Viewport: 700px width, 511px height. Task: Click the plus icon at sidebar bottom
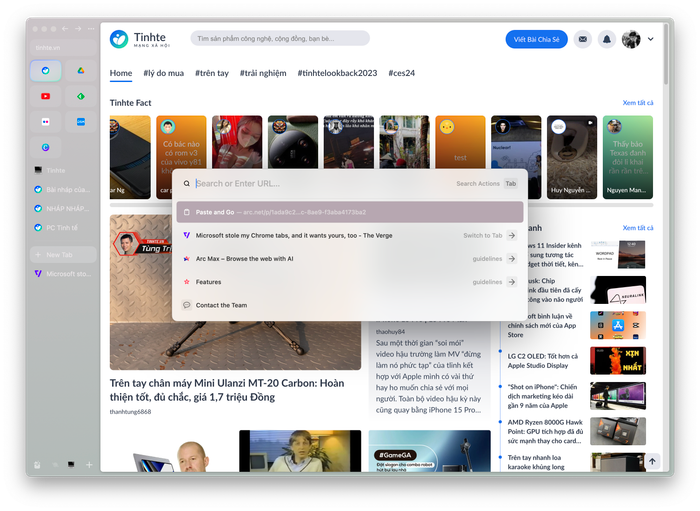click(x=89, y=465)
